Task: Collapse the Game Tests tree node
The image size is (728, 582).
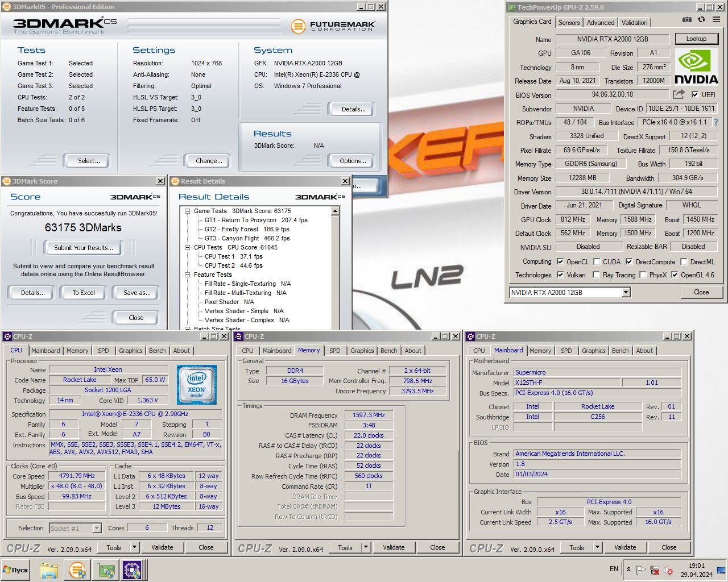Action: click(188, 211)
